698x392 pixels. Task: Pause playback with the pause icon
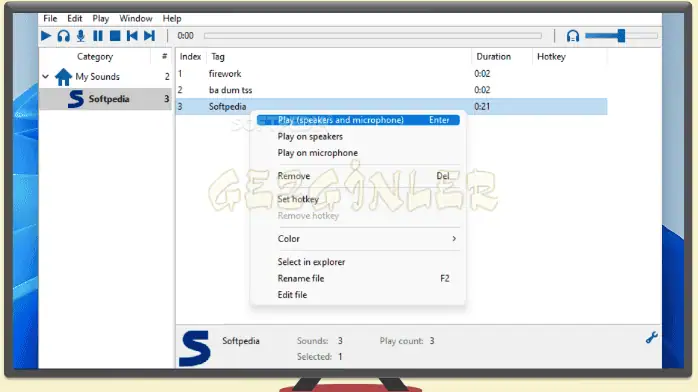pyautogui.click(x=98, y=36)
